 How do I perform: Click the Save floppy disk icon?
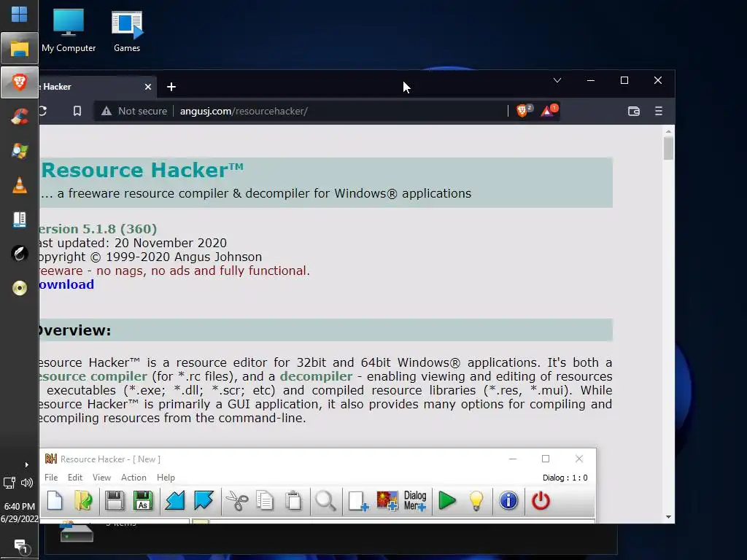click(x=115, y=500)
